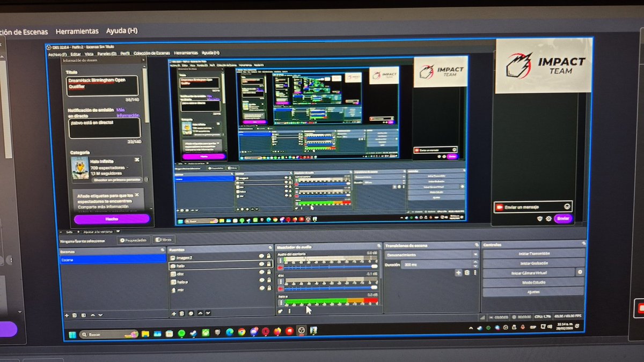
Task: Open halo a audio channel options dots
Action: 280,302
